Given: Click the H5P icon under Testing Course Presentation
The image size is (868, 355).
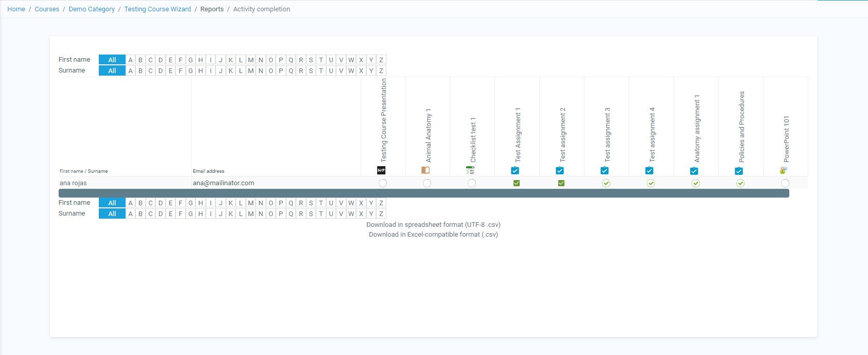Looking at the screenshot, I should tap(381, 170).
